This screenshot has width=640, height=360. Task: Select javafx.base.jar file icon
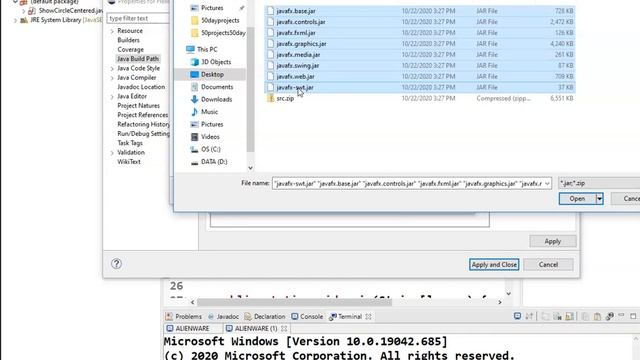[270, 11]
